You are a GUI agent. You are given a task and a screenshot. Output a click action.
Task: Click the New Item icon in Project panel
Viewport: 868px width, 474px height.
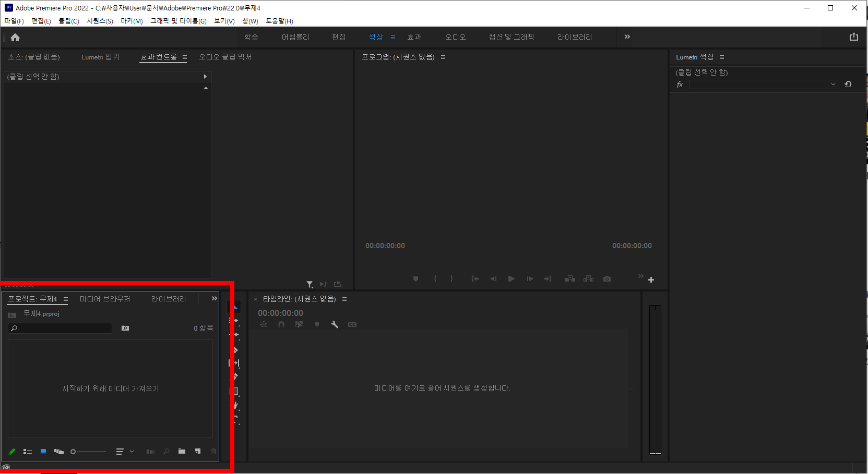[198, 451]
